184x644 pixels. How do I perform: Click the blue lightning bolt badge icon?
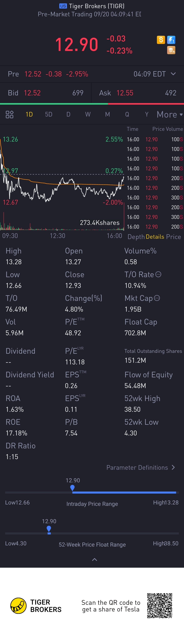point(171,40)
